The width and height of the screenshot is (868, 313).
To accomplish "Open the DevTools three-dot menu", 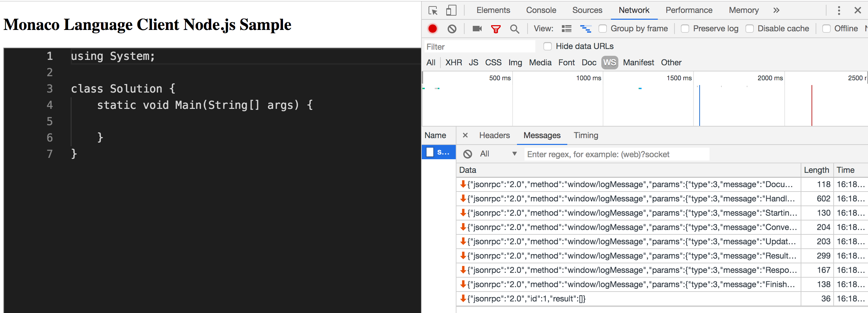I will click(x=839, y=11).
